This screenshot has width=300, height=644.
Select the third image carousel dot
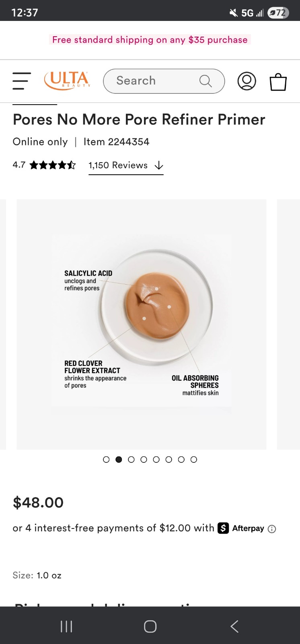coord(131,460)
